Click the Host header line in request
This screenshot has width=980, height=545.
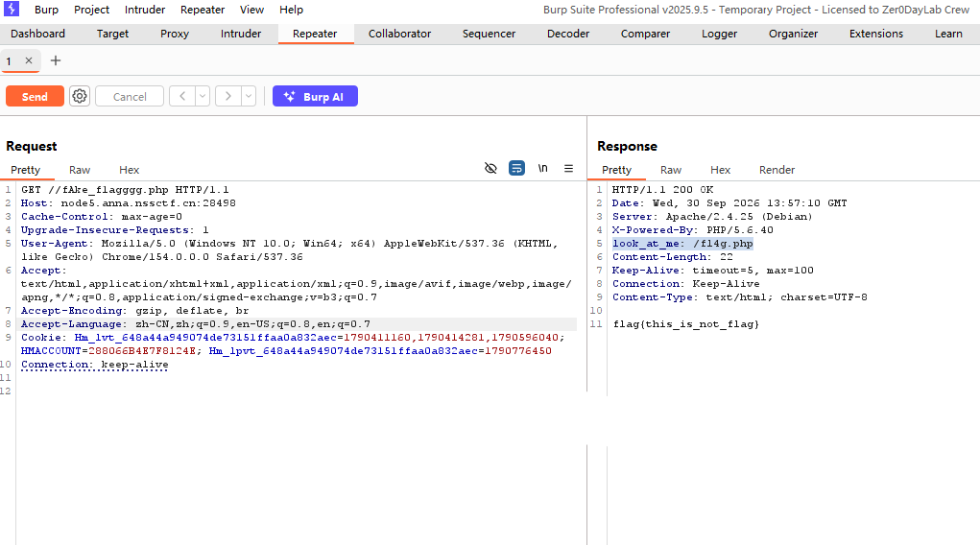128,203
